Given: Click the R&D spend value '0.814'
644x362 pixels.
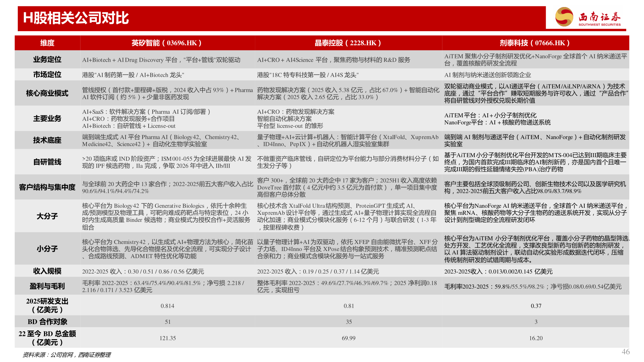Looking at the screenshot, I should 167,306.
